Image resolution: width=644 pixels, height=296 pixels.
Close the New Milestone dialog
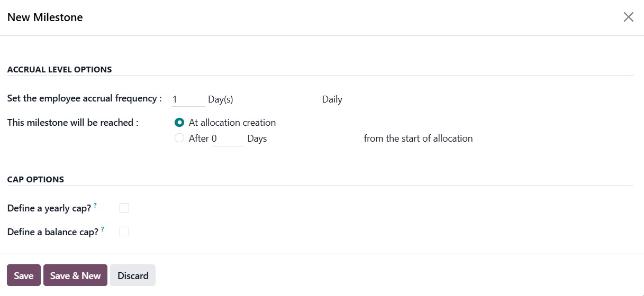[628, 17]
